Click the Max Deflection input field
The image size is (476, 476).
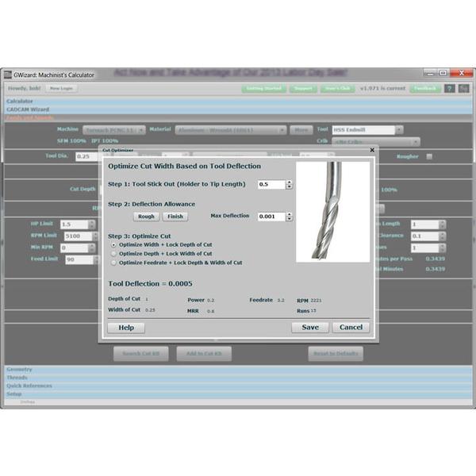(270, 217)
